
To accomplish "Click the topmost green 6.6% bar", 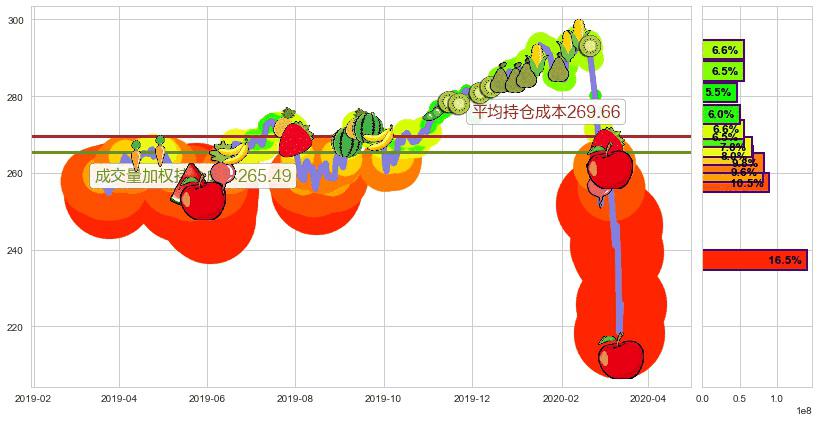I will click(722, 50).
